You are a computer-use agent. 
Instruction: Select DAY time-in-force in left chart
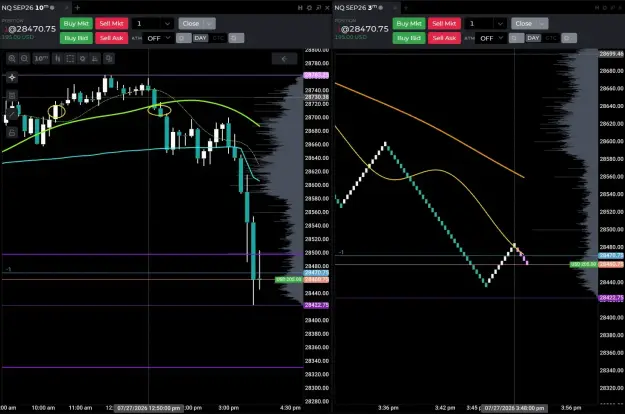(x=200, y=38)
